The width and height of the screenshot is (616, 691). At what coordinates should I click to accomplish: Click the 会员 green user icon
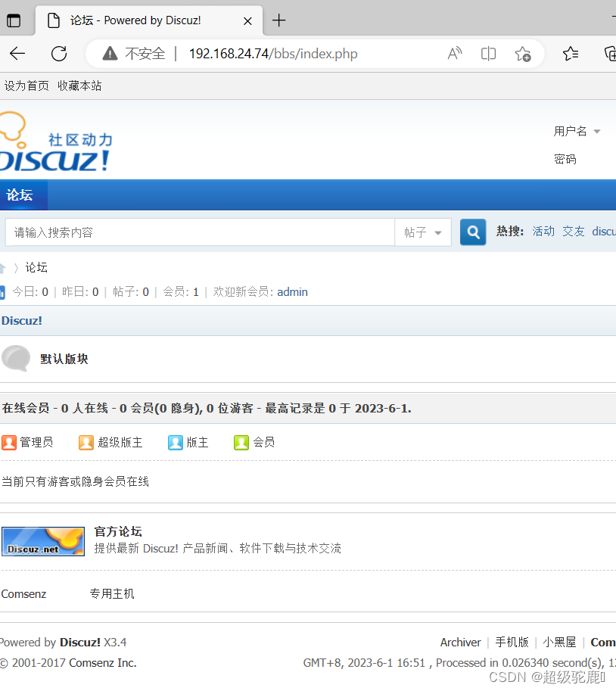click(x=241, y=443)
